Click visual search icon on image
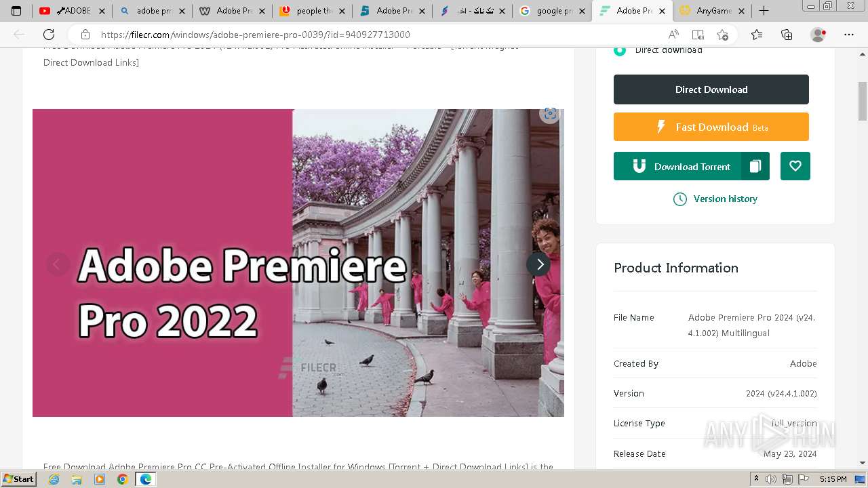The image size is (868, 488). click(550, 114)
